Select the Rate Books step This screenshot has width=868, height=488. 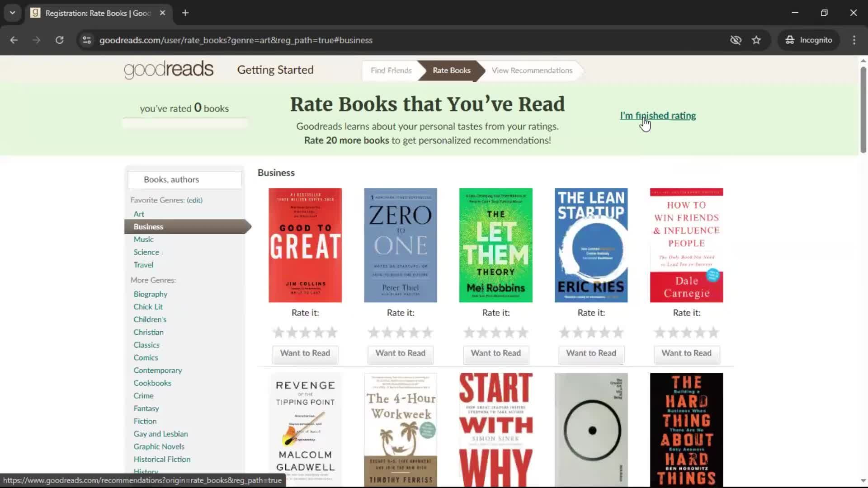451,70
